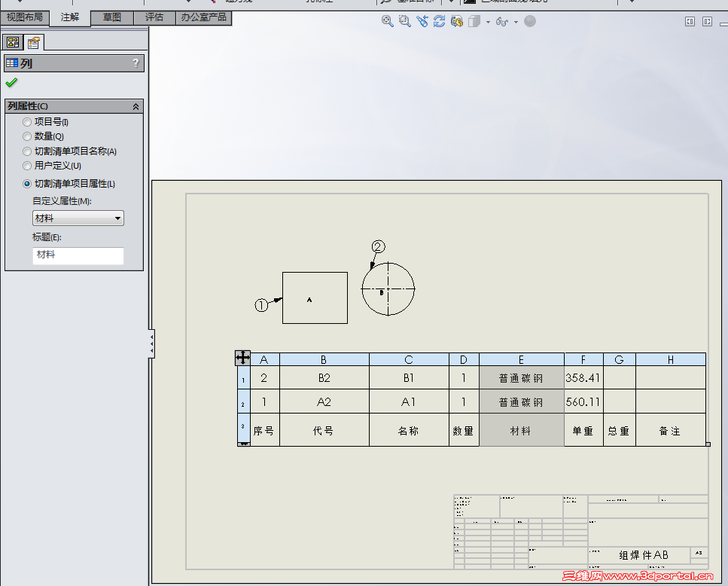Select row header 1 of table

tap(243, 378)
